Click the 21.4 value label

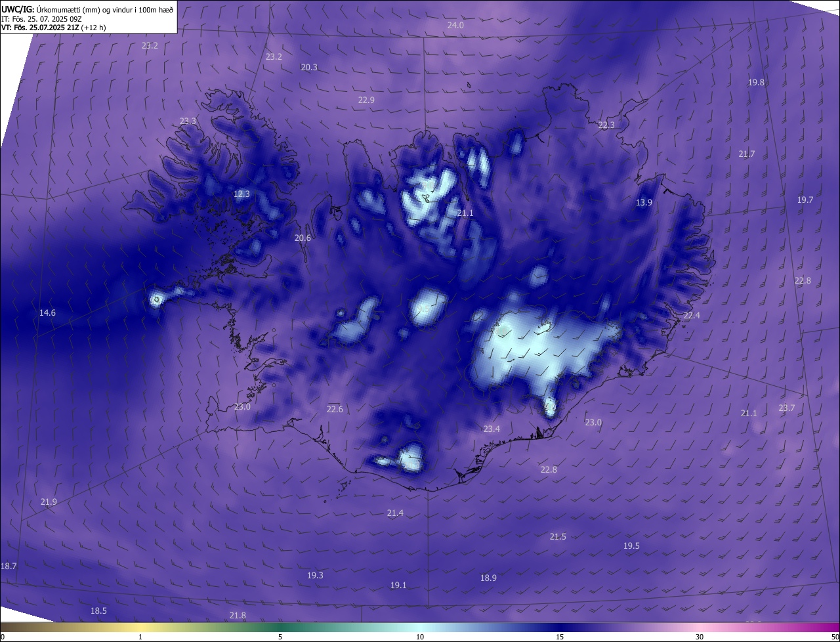pyautogui.click(x=395, y=513)
